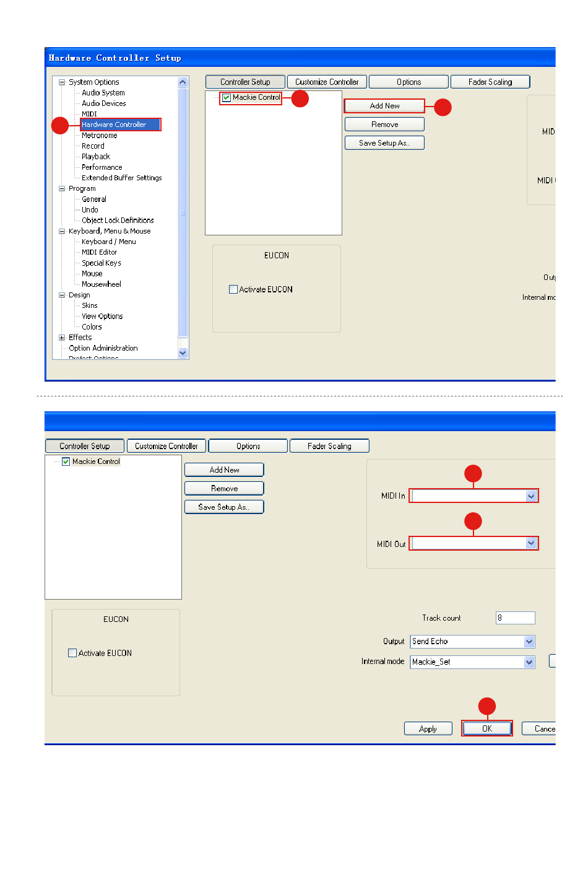Click the Track count input field
588x892 pixels.
click(x=515, y=618)
